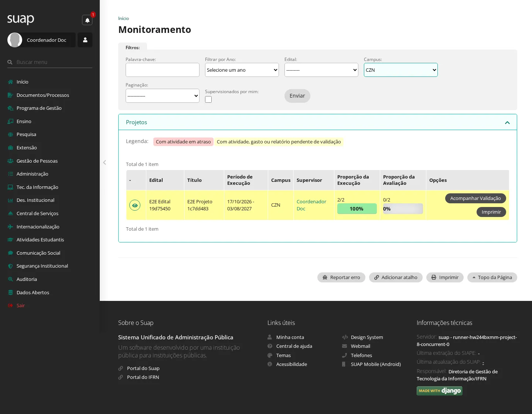532x414 pixels.
Task: Click the Adicionar atalho button
Action: (x=396, y=278)
